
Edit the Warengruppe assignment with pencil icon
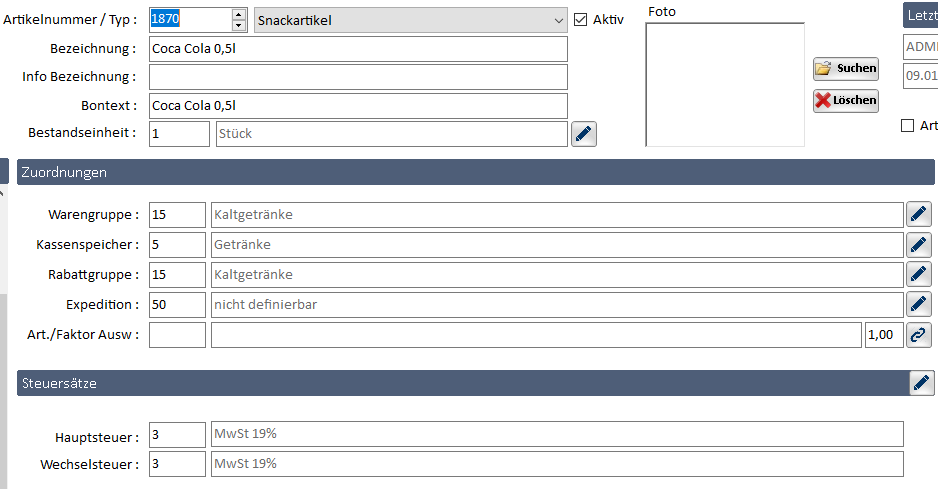tap(919, 214)
